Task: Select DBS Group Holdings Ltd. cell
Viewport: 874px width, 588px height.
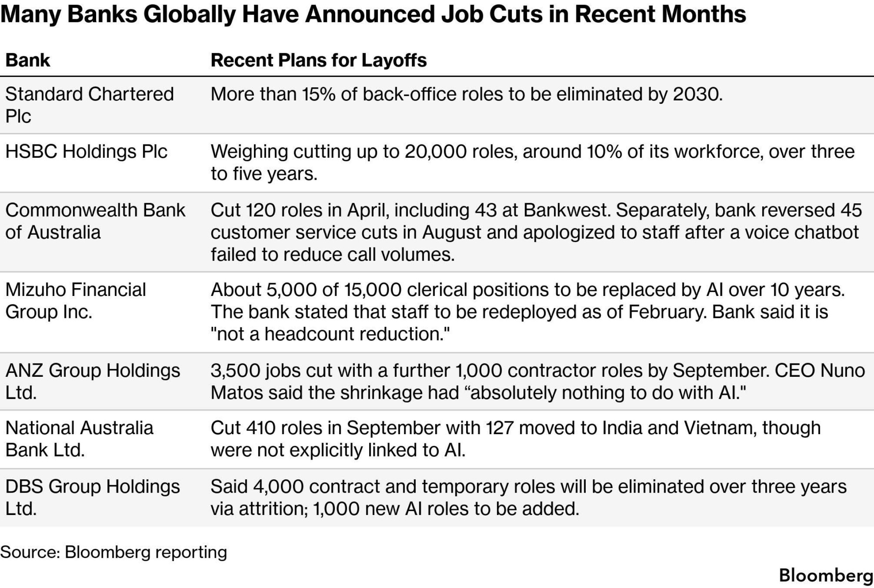Action: point(93,497)
